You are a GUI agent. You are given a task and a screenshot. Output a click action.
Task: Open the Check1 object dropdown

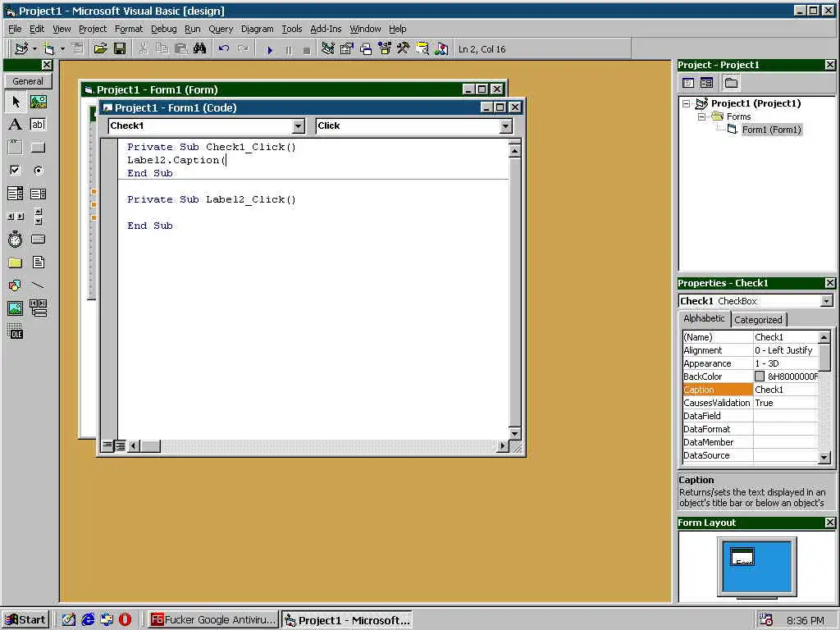[299, 126]
